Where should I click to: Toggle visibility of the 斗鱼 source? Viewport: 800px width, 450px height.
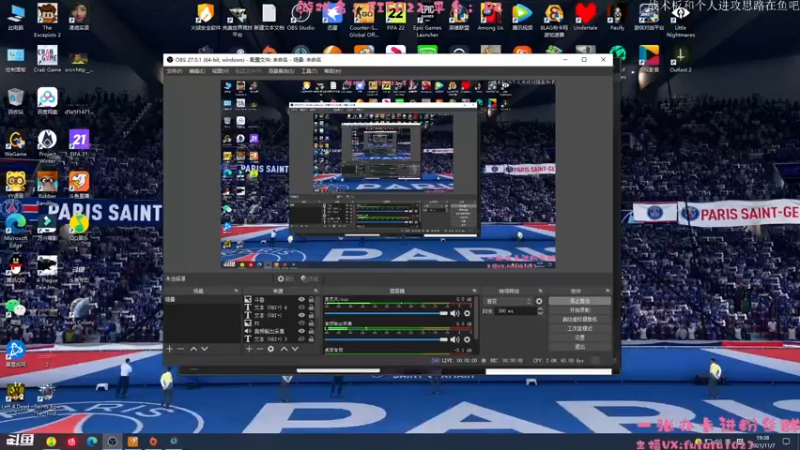302,299
